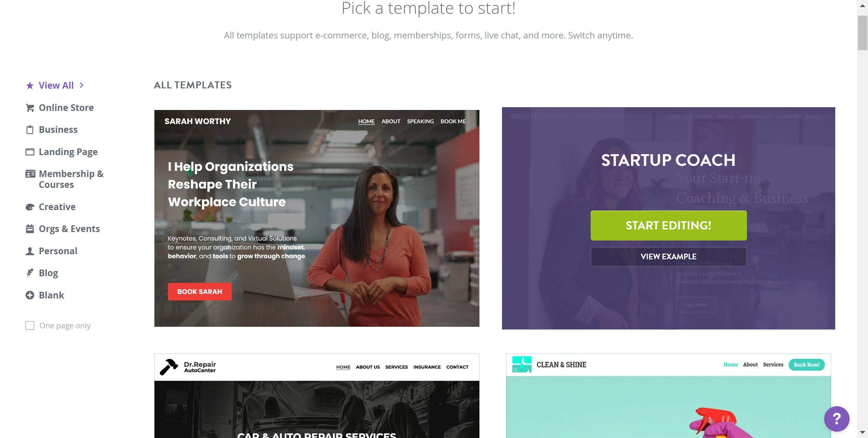
Task: Select the Blog category
Action: click(48, 273)
